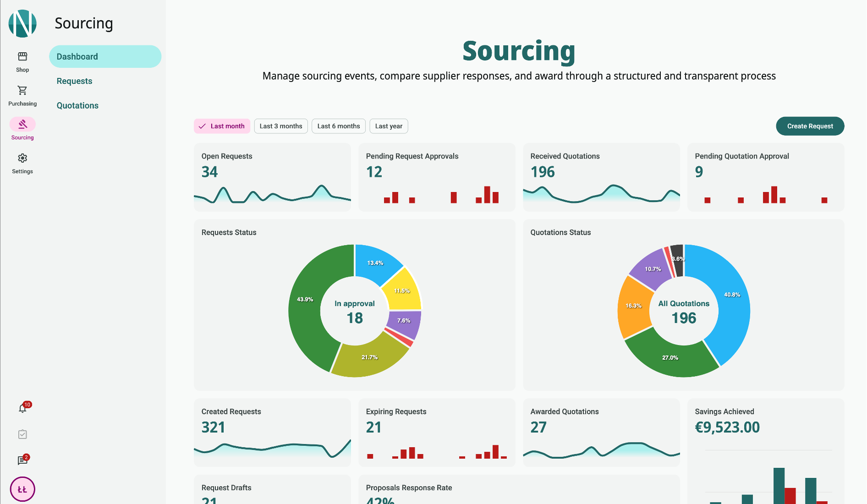Open notifications bell with 10 badge
Screen dimensions: 867x504
tap(22, 408)
